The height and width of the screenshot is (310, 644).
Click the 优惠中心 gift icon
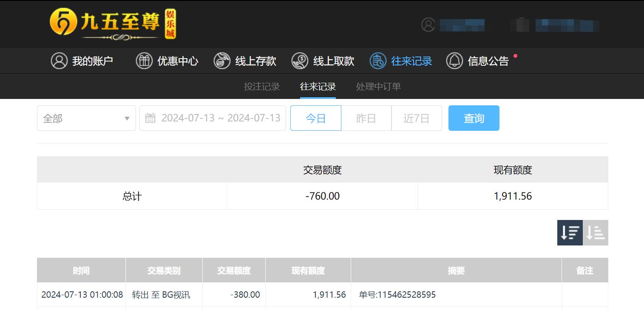pyautogui.click(x=144, y=61)
